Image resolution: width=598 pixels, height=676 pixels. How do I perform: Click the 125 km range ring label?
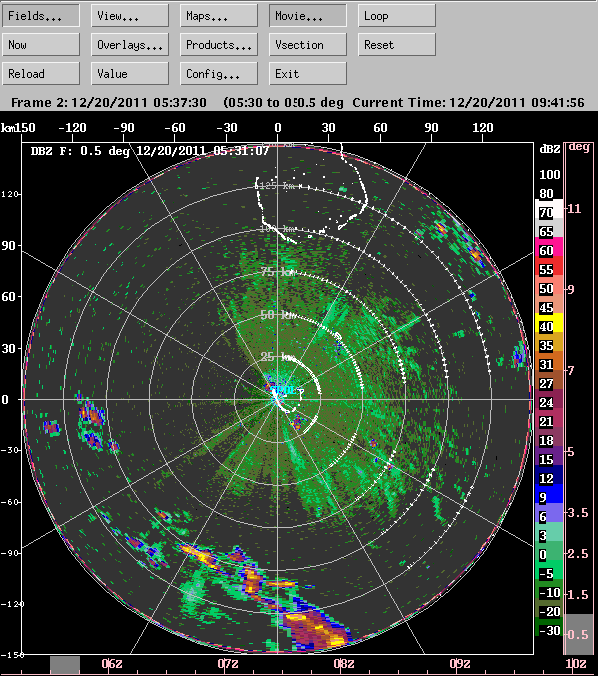277,186
